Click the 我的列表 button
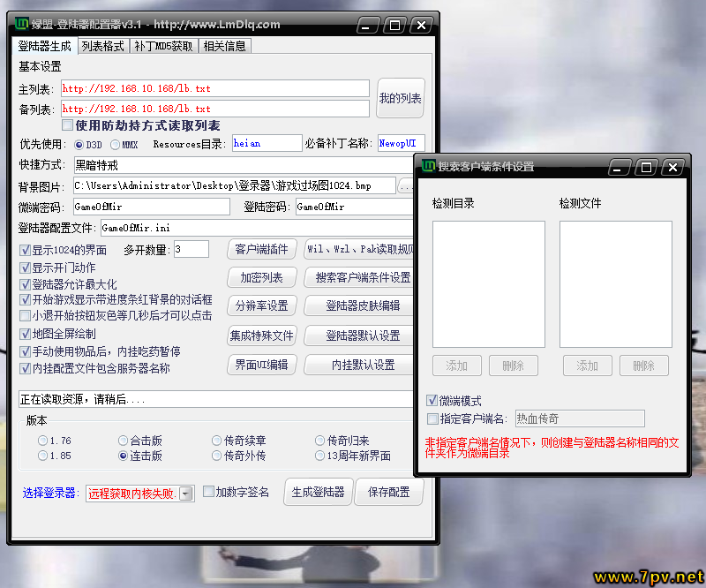 pos(400,98)
